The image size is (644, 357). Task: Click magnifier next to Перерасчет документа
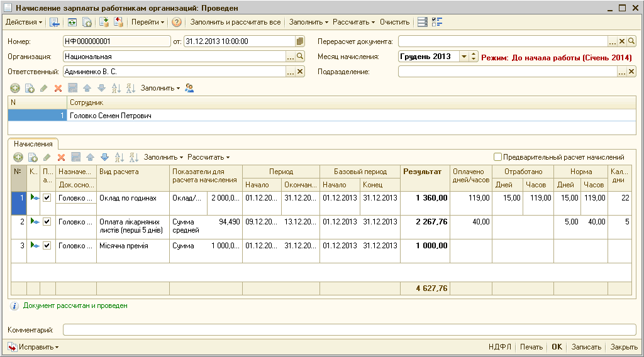click(631, 41)
